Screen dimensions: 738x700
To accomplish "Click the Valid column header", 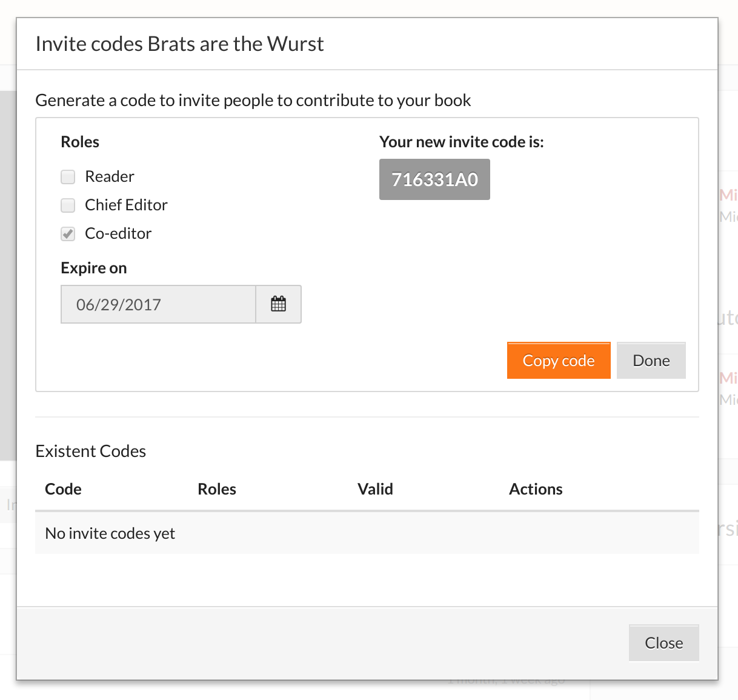I will [375, 489].
